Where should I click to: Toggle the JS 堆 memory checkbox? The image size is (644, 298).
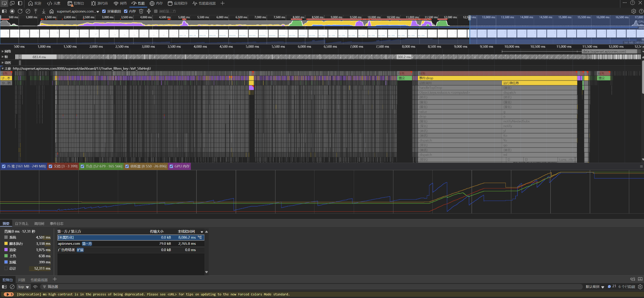4,166
